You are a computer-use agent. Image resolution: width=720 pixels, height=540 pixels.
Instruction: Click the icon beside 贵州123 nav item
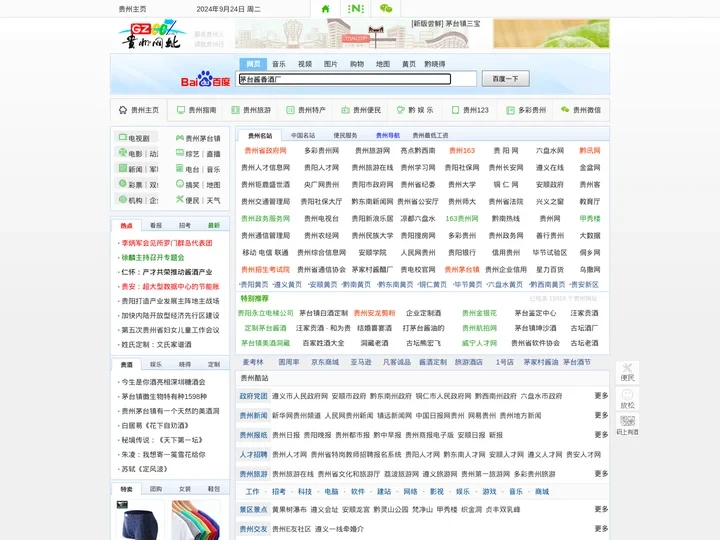pyautogui.click(x=456, y=110)
